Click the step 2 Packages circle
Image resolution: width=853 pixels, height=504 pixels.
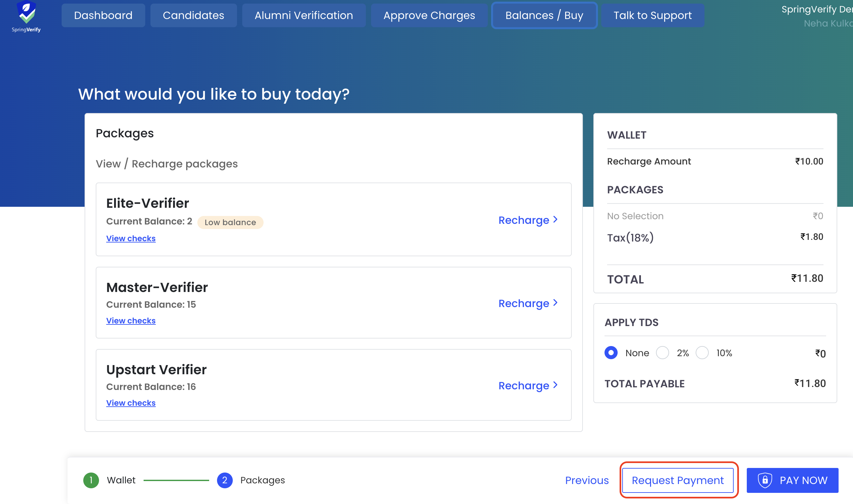coord(225,480)
